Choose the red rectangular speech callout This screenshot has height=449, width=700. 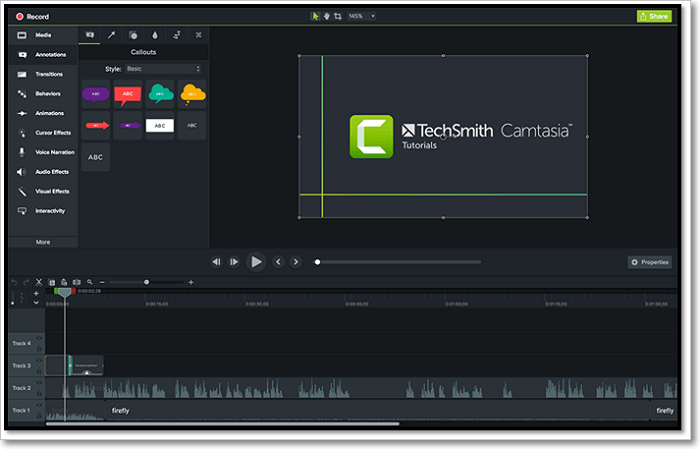pos(128,94)
